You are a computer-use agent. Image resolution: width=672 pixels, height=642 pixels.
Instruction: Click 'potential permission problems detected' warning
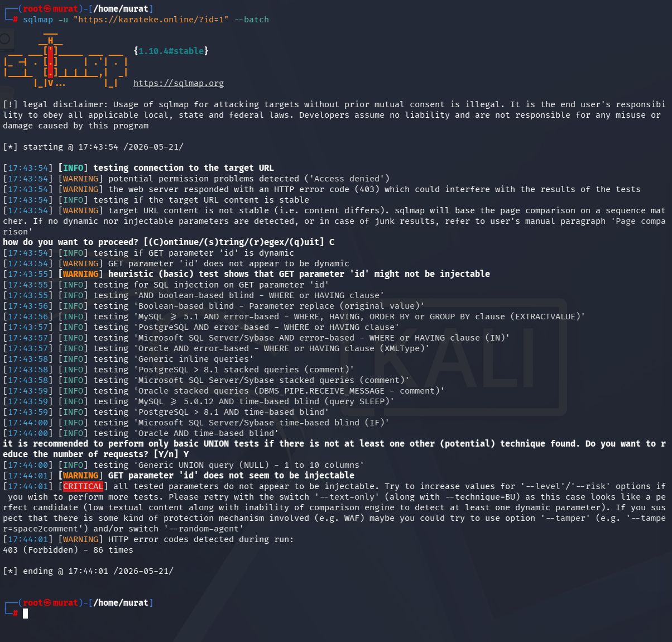tap(196, 179)
